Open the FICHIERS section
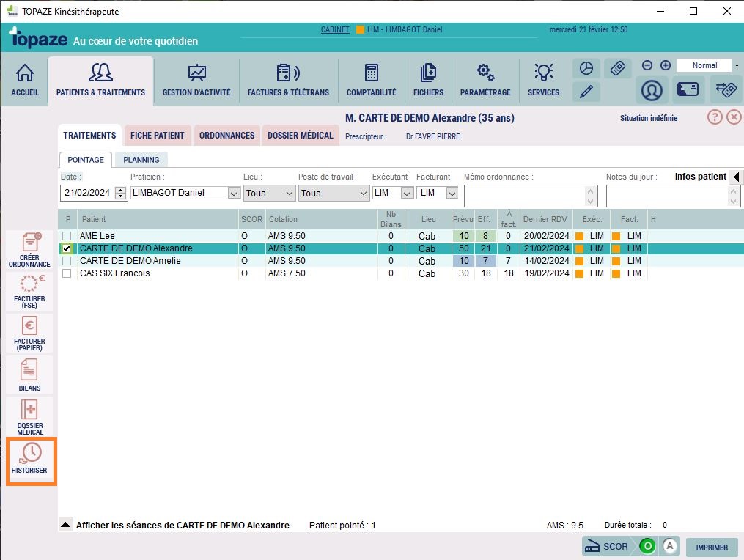The width and height of the screenshot is (744, 560). (428, 80)
